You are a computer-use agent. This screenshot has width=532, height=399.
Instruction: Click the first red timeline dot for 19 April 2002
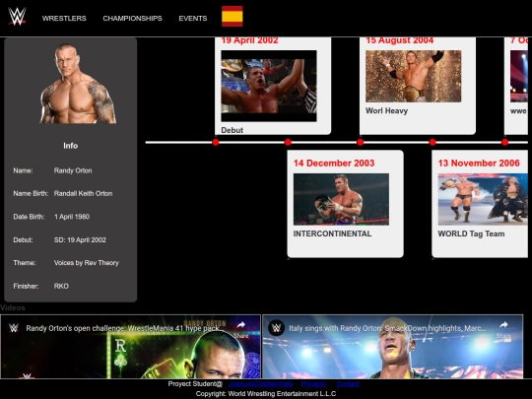216,142
